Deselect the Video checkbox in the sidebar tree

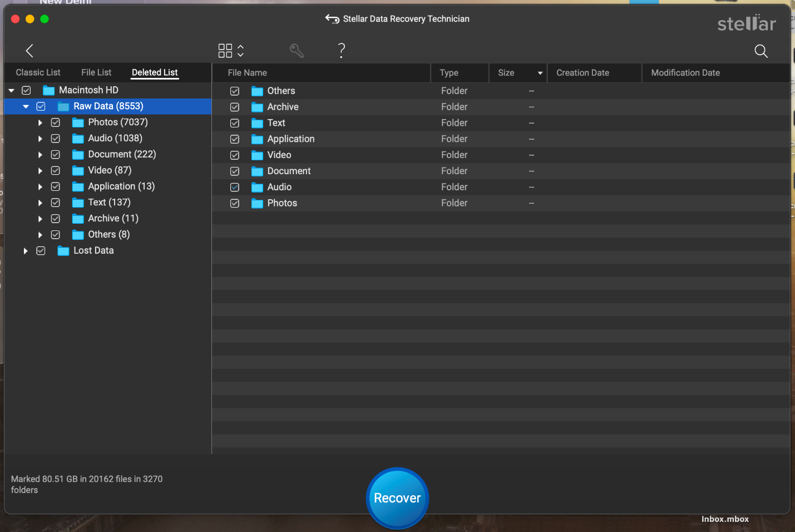(x=55, y=170)
